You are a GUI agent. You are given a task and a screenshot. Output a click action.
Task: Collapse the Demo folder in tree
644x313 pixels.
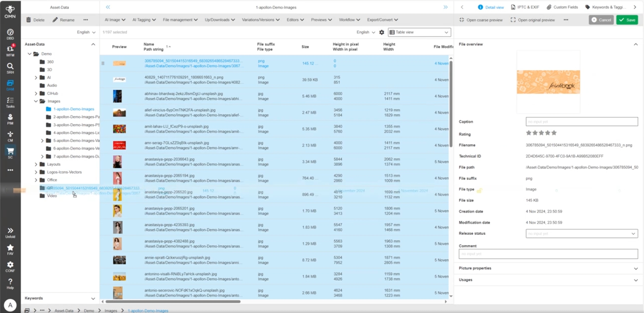(x=30, y=54)
